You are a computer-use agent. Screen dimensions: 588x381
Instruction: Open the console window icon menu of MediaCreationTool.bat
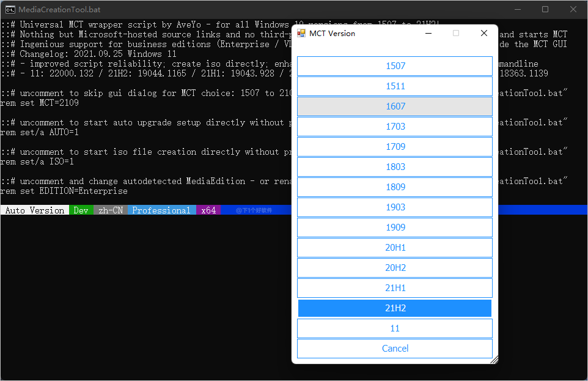coord(10,9)
